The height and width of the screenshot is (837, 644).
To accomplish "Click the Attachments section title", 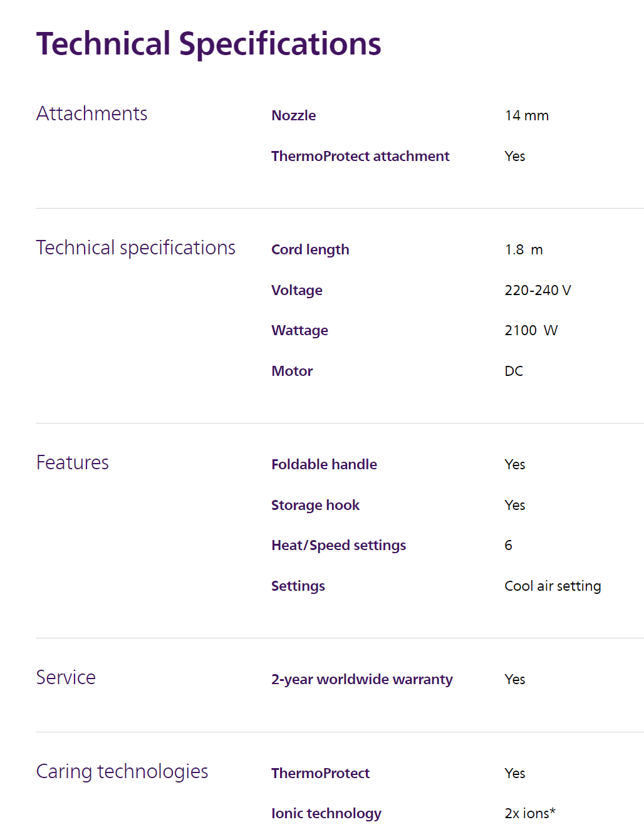I will (92, 113).
